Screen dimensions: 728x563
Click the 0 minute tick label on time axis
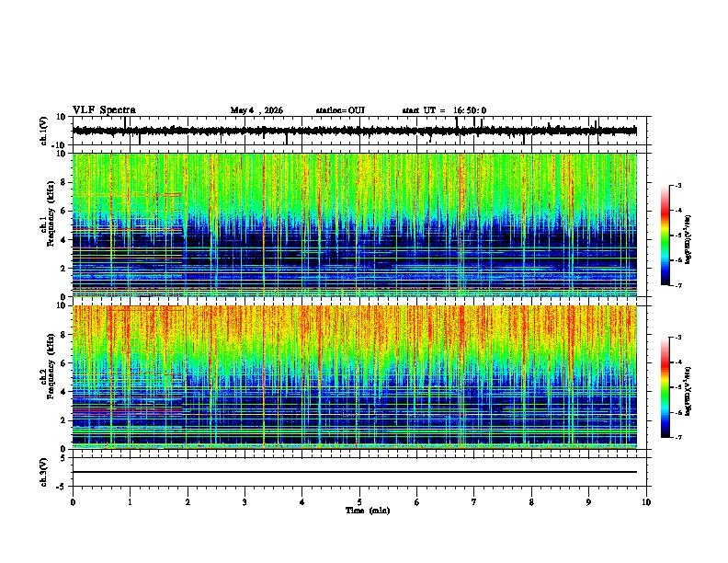click(73, 502)
